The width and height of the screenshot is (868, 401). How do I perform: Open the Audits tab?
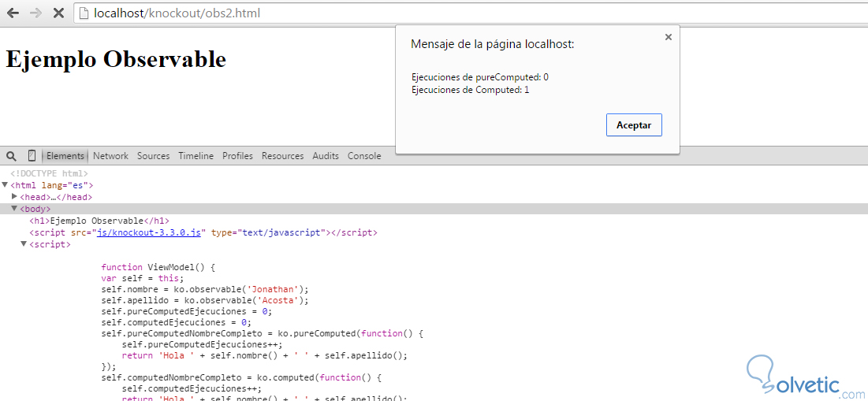[x=326, y=156]
